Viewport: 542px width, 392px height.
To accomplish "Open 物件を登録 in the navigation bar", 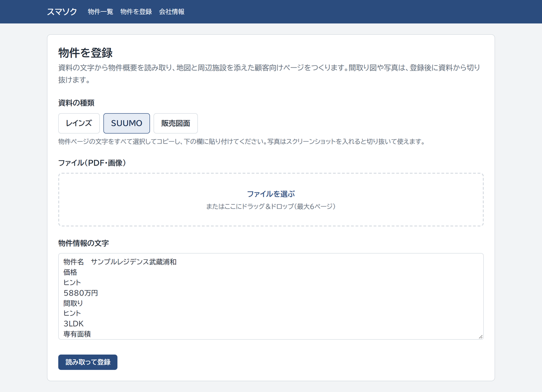I will coord(136,12).
